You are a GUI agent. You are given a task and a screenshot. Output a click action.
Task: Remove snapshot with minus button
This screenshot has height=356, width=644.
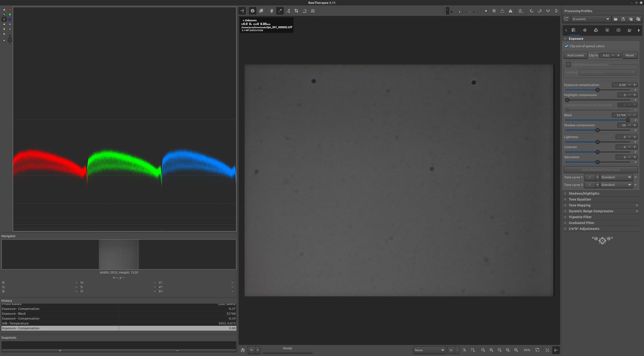[x=177, y=350]
